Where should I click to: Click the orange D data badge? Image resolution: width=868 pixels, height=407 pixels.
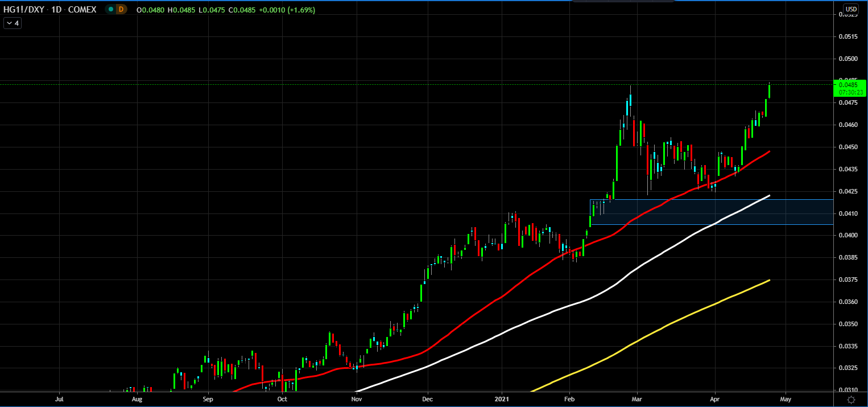point(121,10)
